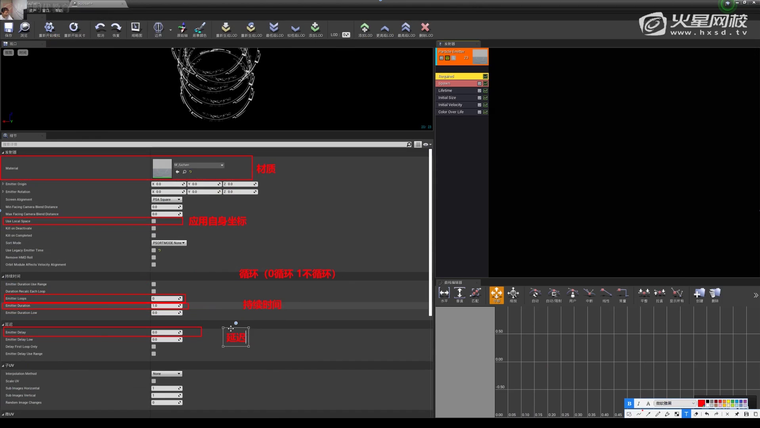The width and height of the screenshot is (760, 428).
Task: Open the Interpolation Method dropdown
Action: 165,374
